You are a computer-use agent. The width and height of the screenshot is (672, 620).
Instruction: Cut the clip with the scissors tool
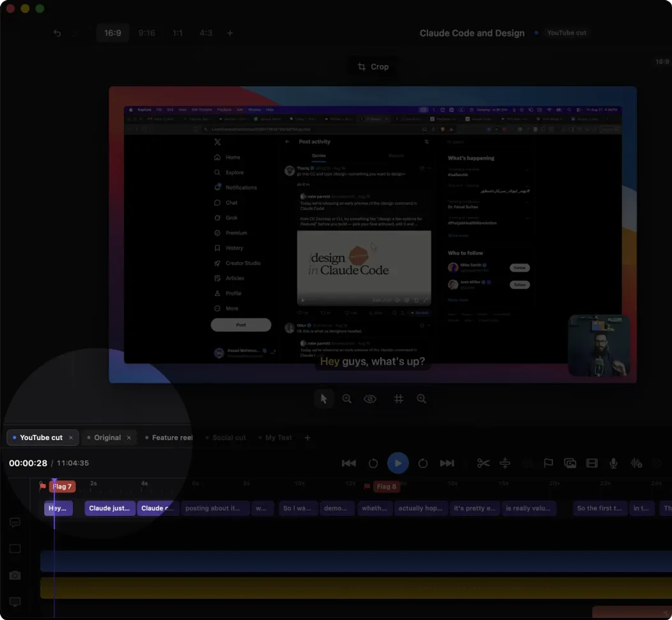click(x=483, y=463)
